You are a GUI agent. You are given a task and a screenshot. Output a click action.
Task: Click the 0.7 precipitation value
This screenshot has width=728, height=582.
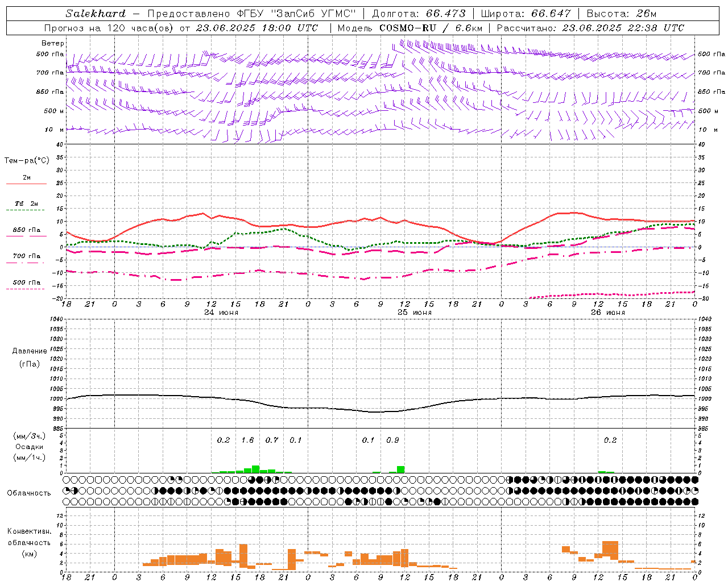(x=272, y=440)
